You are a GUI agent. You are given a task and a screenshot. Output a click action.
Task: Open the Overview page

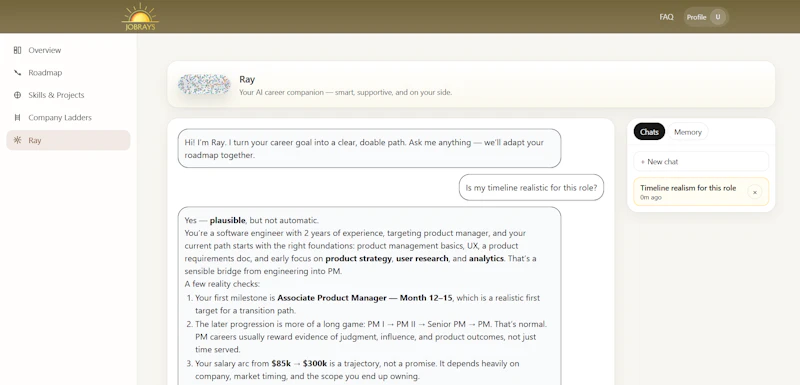[68, 50]
